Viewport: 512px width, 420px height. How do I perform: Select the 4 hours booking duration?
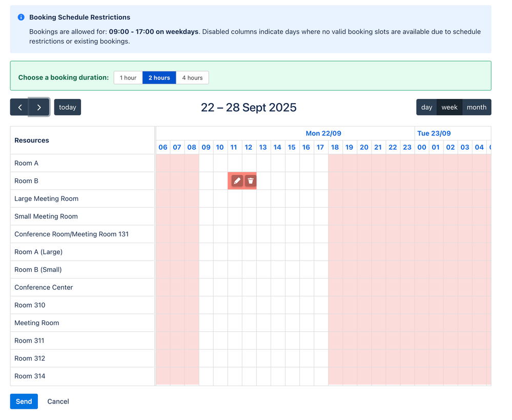tap(192, 77)
